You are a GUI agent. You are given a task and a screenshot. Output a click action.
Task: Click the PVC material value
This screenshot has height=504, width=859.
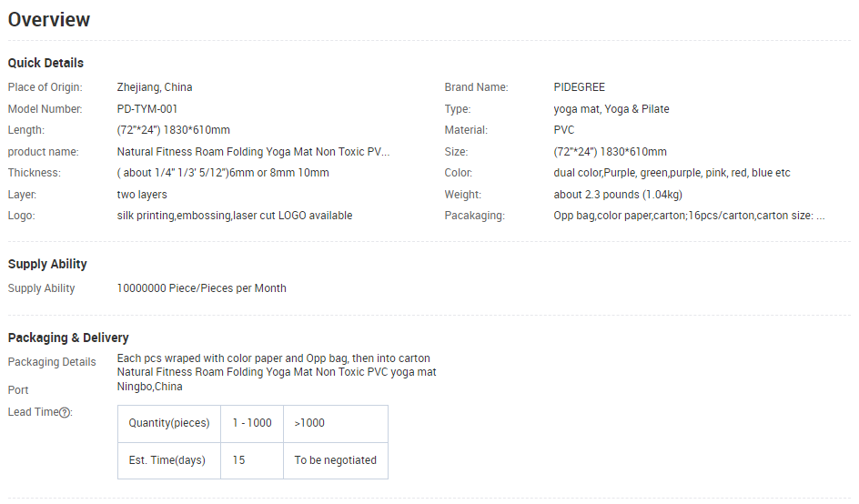click(564, 130)
